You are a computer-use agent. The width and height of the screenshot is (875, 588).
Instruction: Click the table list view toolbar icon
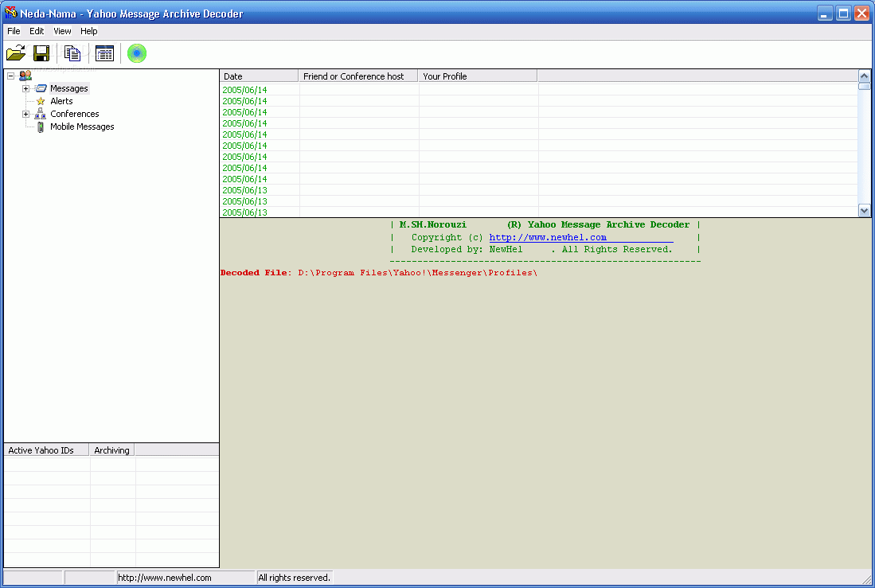click(104, 53)
